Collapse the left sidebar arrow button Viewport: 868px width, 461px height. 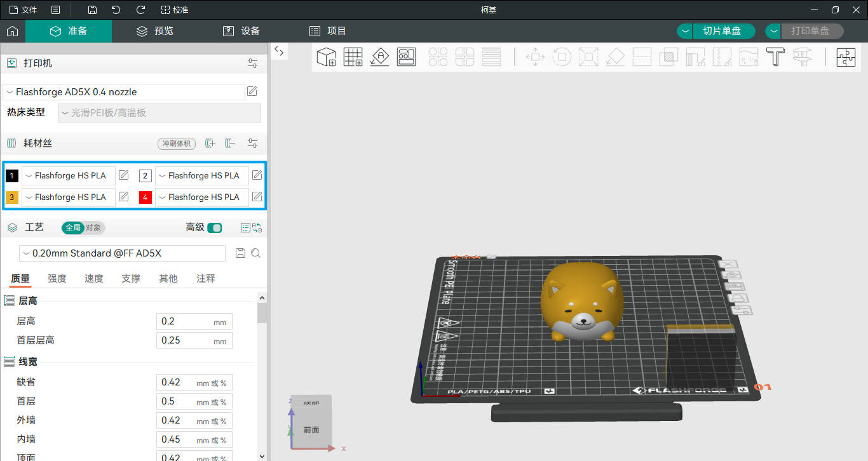(x=278, y=51)
